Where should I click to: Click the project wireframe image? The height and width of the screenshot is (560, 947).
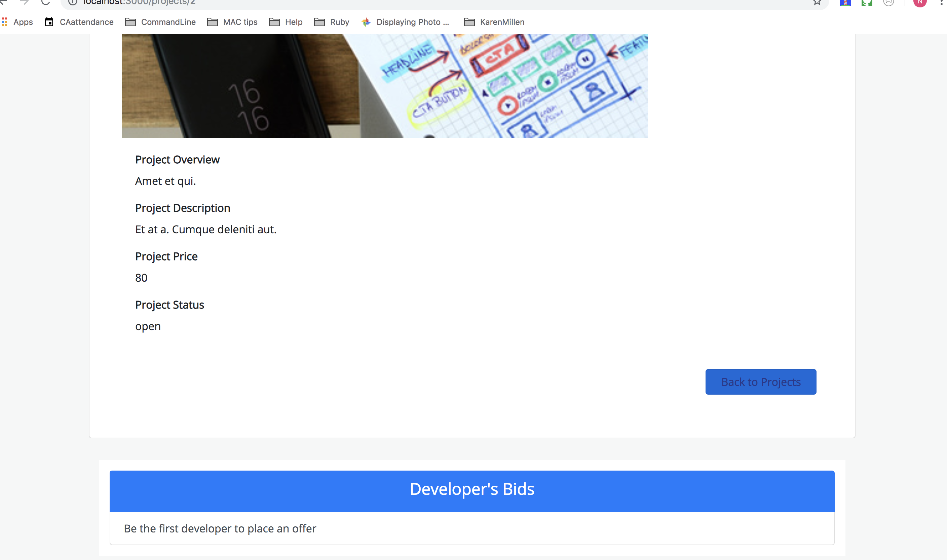(x=384, y=86)
